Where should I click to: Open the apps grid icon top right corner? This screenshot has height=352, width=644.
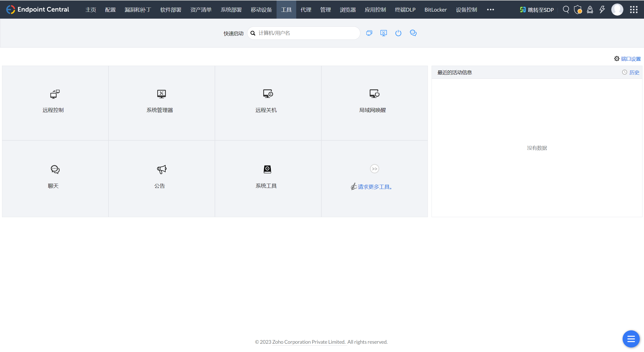(633, 9)
